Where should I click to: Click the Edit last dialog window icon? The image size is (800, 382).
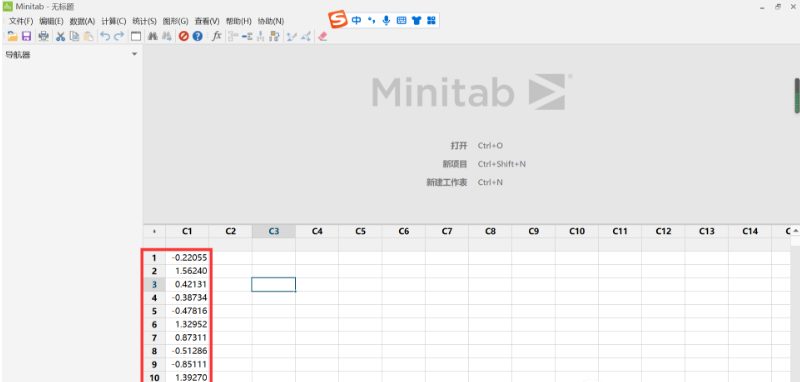click(x=136, y=36)
